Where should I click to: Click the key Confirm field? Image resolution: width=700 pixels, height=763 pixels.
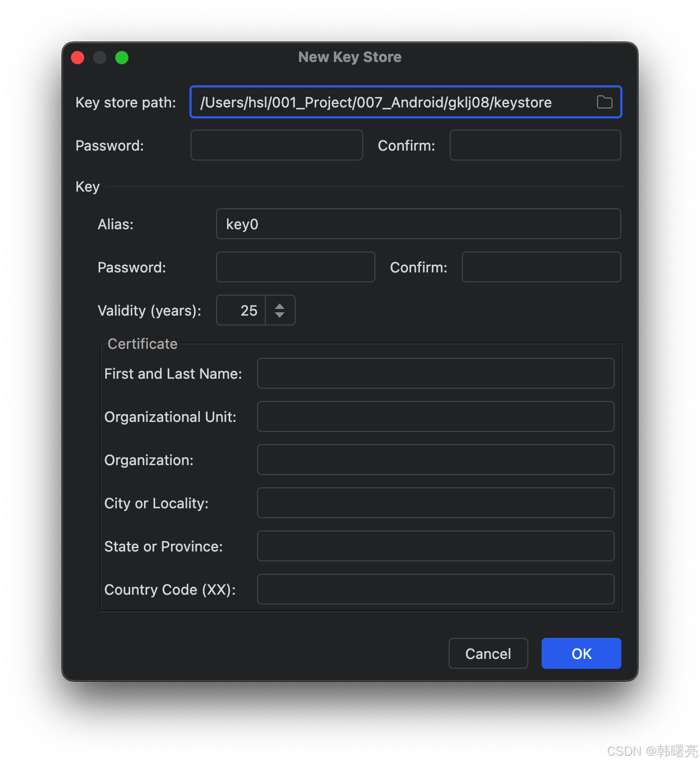point(541,267)
